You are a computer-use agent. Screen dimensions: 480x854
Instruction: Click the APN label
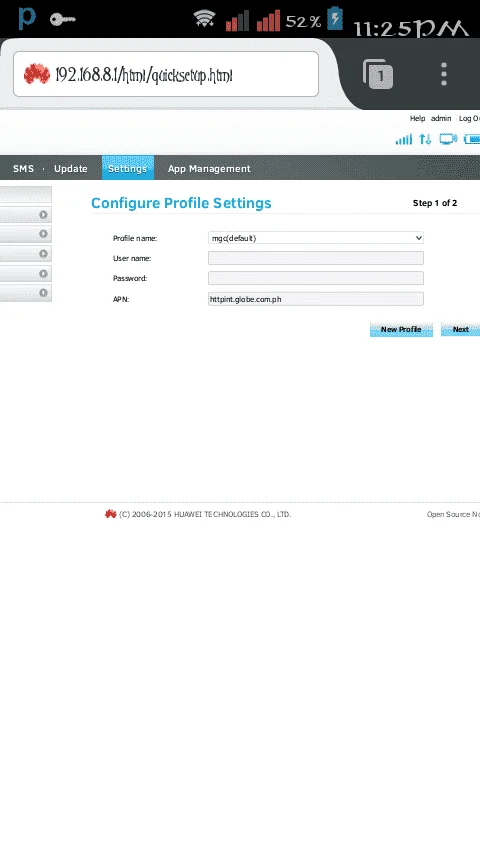click(x=121, y=300)
